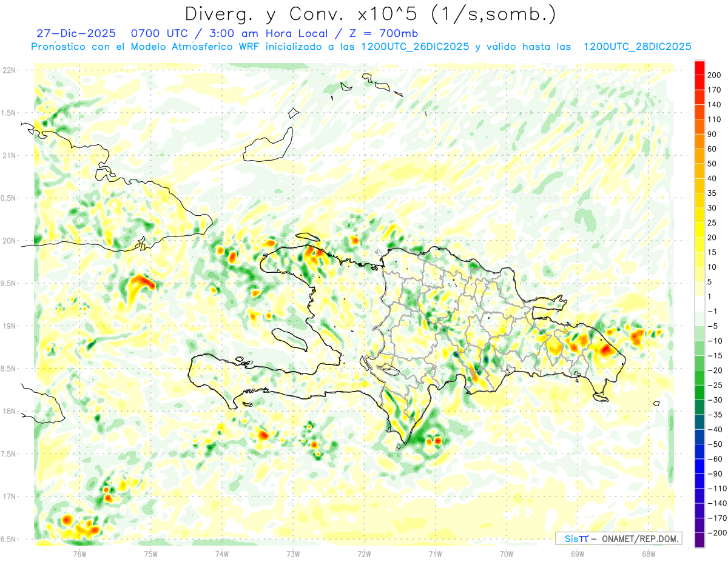Click the "73W" longitude label
Viewport: 728px width, 562px height.
pos(293,553)
